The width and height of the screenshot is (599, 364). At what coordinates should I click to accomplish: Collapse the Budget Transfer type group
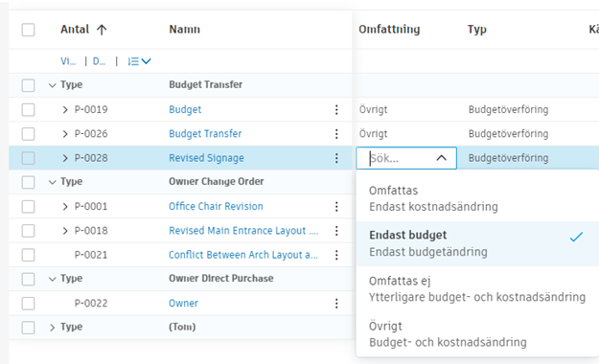[x=53, y=85]
